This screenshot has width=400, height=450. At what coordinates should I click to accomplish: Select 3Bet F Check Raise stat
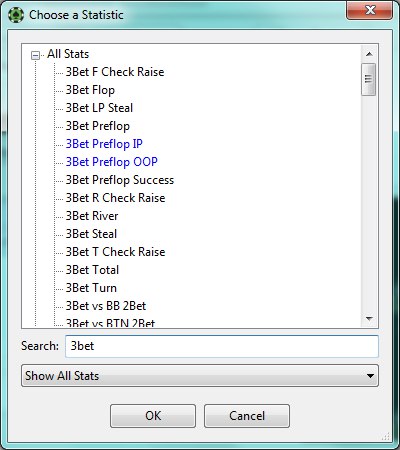pos(115,72)
